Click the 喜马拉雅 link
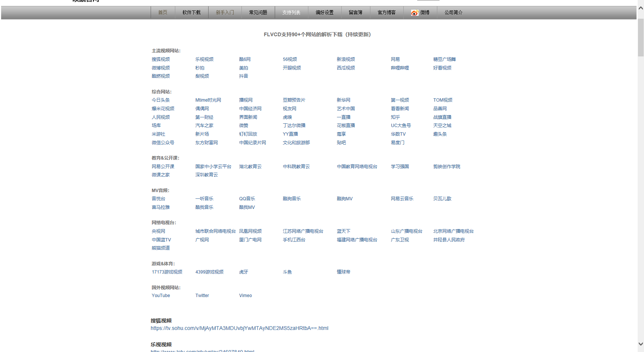The image size is (644, 352). tap(161, 207)
